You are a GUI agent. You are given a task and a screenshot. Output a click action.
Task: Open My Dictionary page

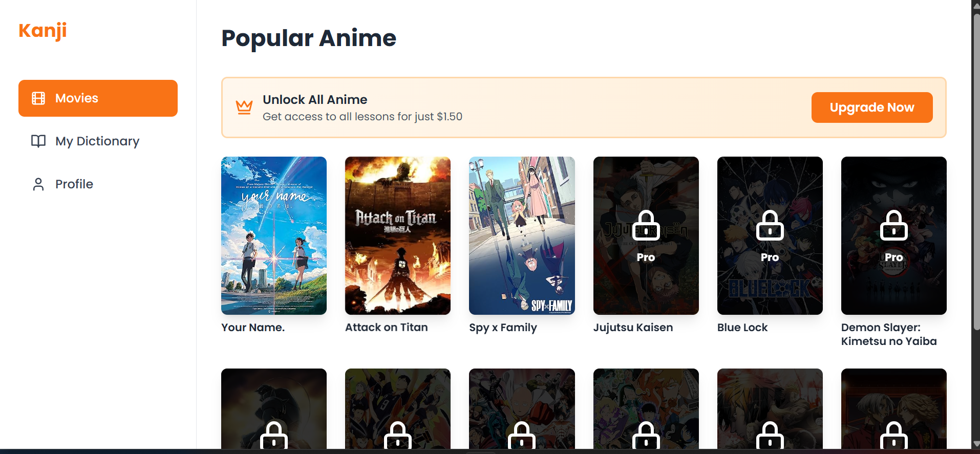98,141
